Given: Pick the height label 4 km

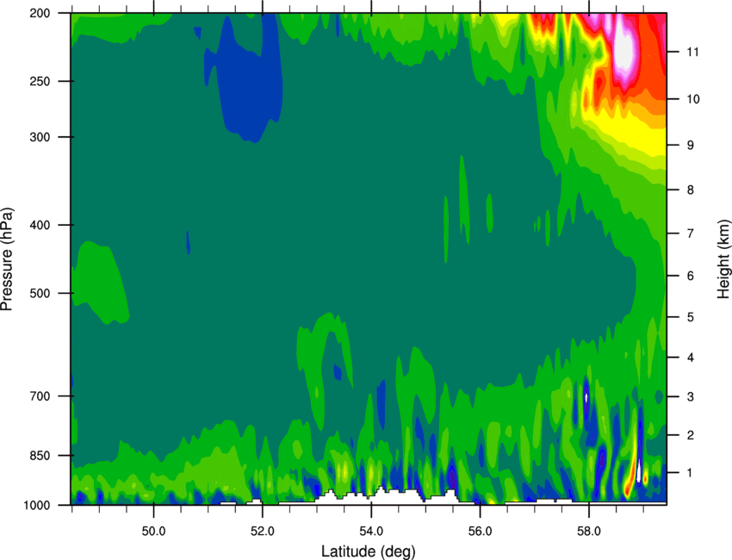Looking at the screenshot, I should (690, 358).
